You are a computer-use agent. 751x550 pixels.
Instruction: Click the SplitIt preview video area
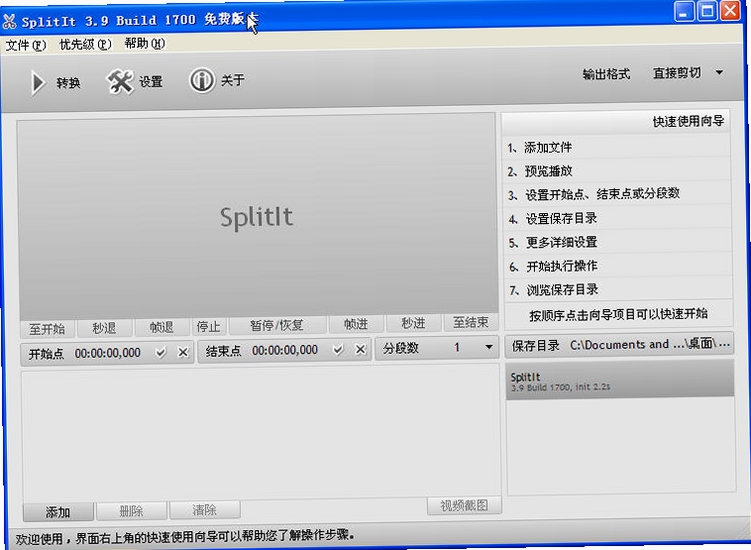(257, 216)
